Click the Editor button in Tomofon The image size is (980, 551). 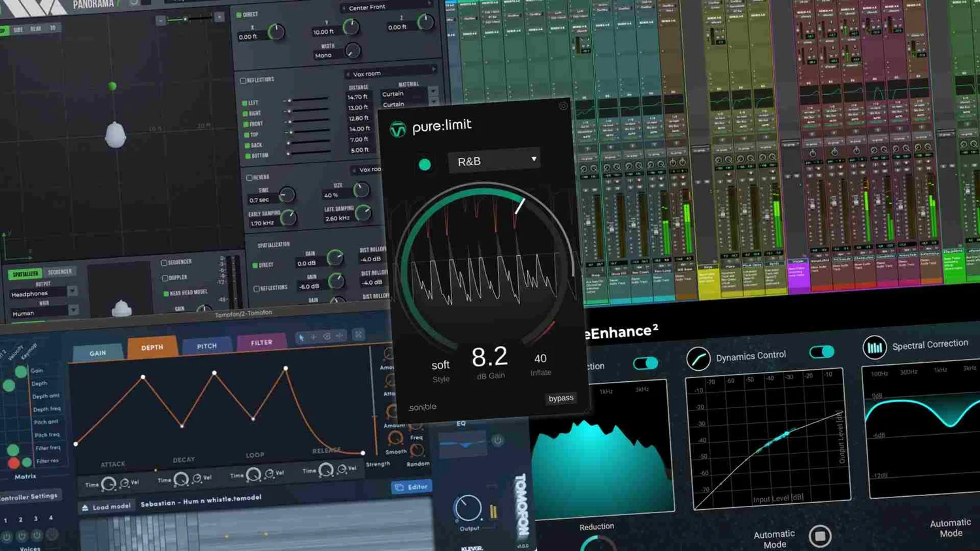coord(411,486)
